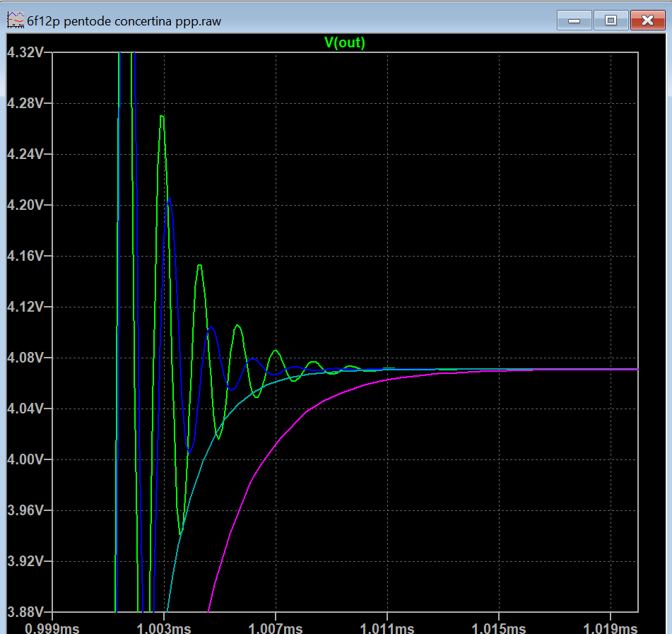Click the 4.12V axis label

25,307
